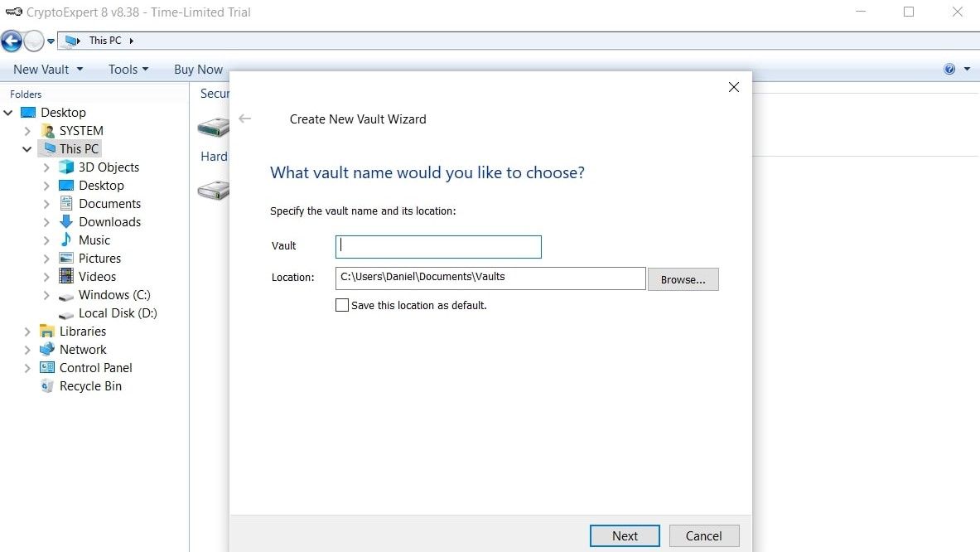
Task: Click inside the Vault name field
Action: (x=437, y=246)
